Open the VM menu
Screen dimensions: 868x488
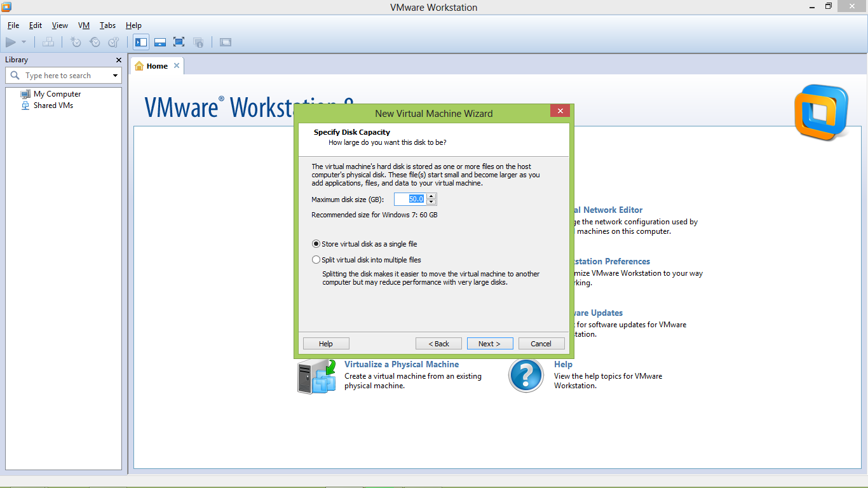pyautogui.click(x=83, y=25)
